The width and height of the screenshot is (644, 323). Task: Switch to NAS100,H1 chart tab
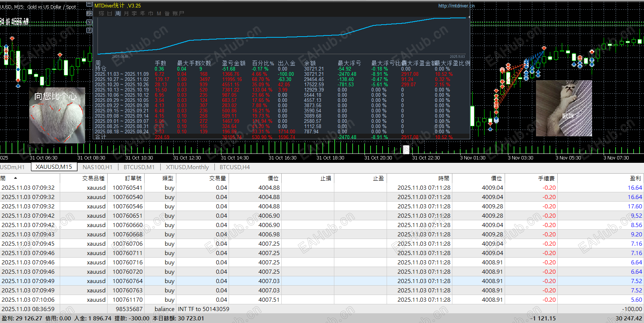pos(97,167)
